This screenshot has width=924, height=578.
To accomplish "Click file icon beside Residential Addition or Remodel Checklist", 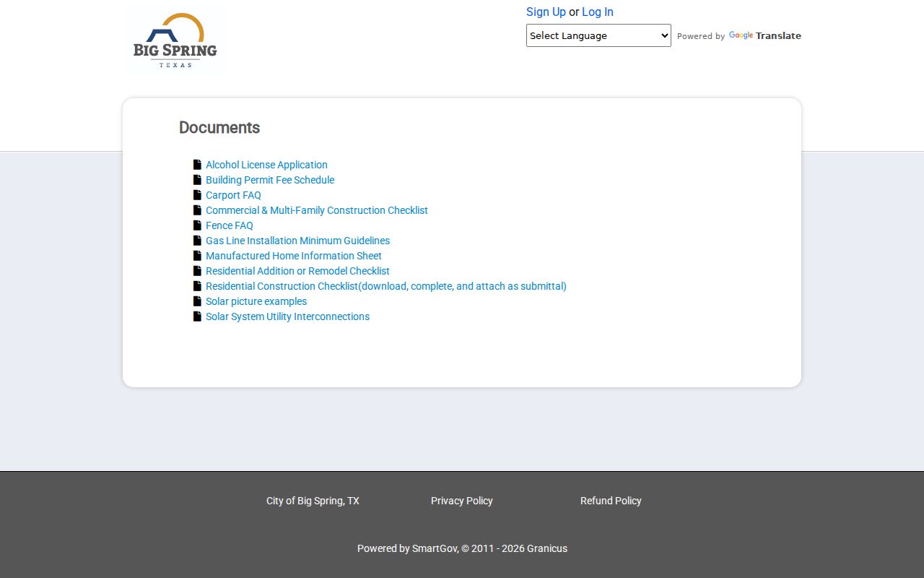I will [197, 271].
